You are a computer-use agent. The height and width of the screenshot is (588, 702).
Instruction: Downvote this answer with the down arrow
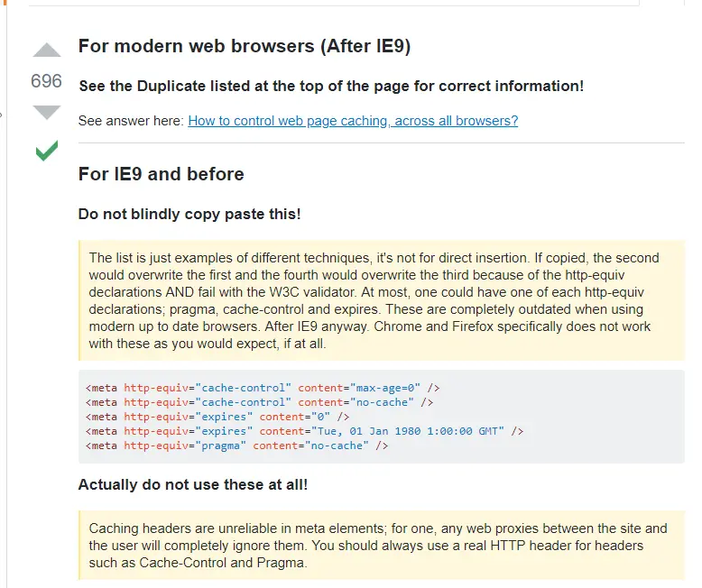(x=47, y=113)
